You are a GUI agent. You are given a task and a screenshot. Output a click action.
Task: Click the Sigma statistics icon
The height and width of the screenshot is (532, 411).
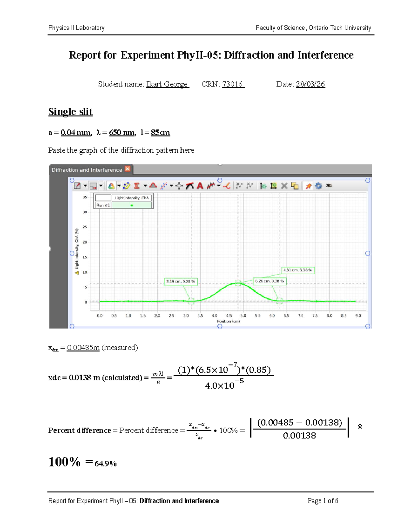click(x=136, y=186)
